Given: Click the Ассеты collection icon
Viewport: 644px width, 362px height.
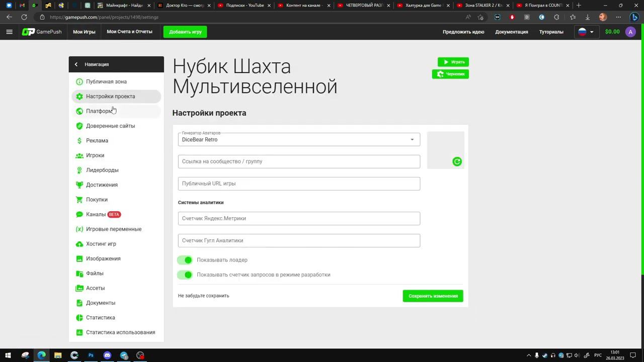Looking at the screenshot, I should pyautogui.click(x=79, y=288).
